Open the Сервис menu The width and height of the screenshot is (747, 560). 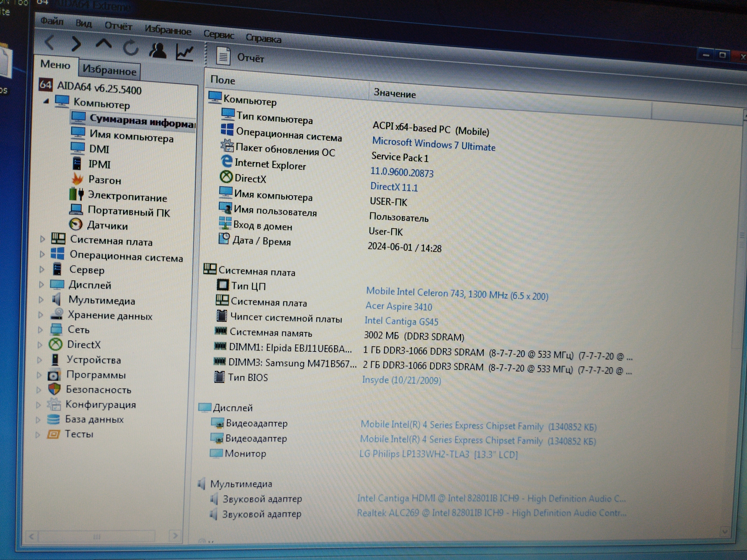pyautogui.click(x=219, y=34)
